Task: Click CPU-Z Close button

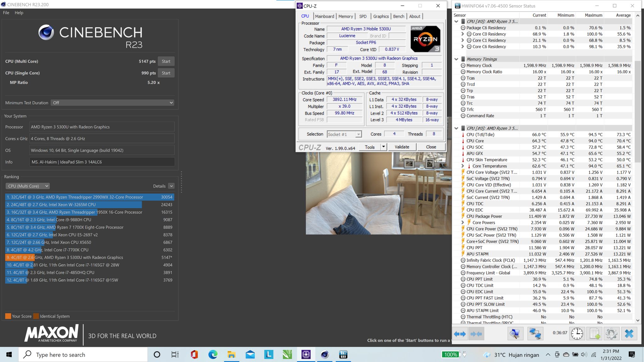Action: click(x=431, y=147)
